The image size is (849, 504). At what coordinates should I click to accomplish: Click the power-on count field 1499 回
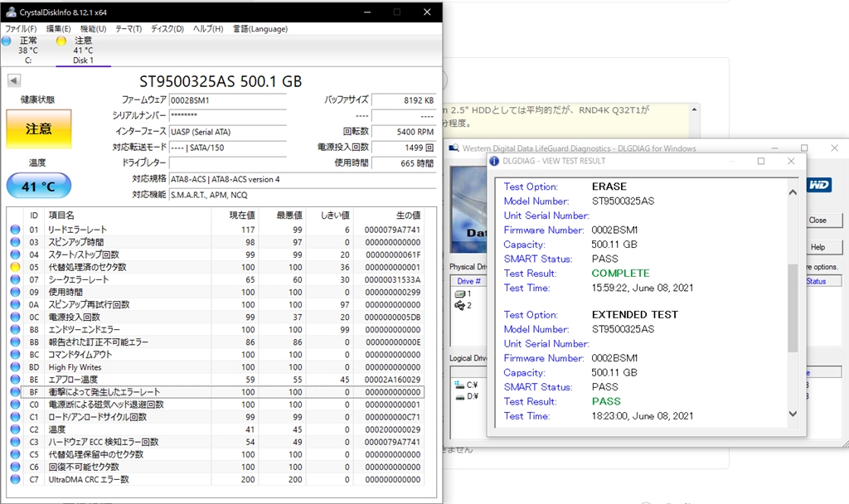(404, 148)
